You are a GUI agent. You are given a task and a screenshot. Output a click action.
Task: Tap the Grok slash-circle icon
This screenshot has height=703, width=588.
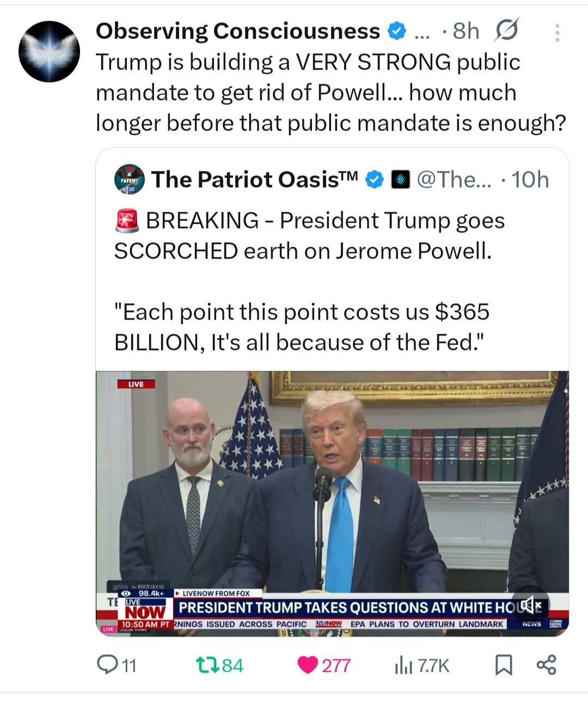(x=506, y=30)
